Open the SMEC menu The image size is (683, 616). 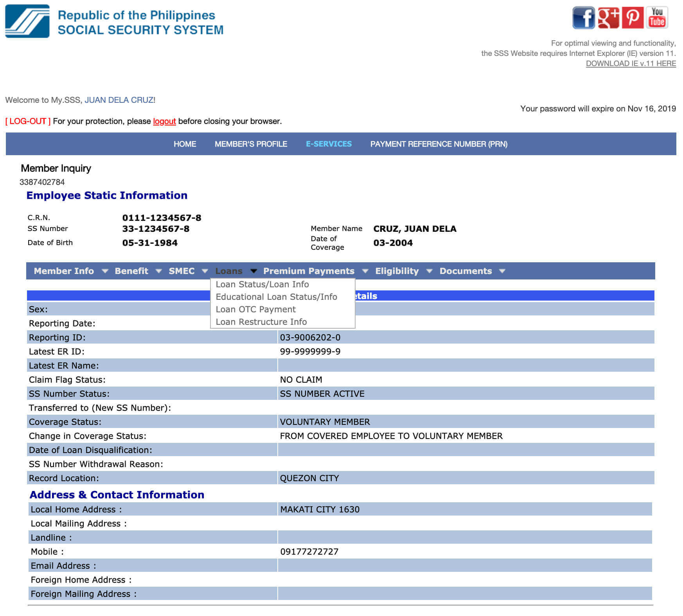pyautogui.click(x=182, y=271)
